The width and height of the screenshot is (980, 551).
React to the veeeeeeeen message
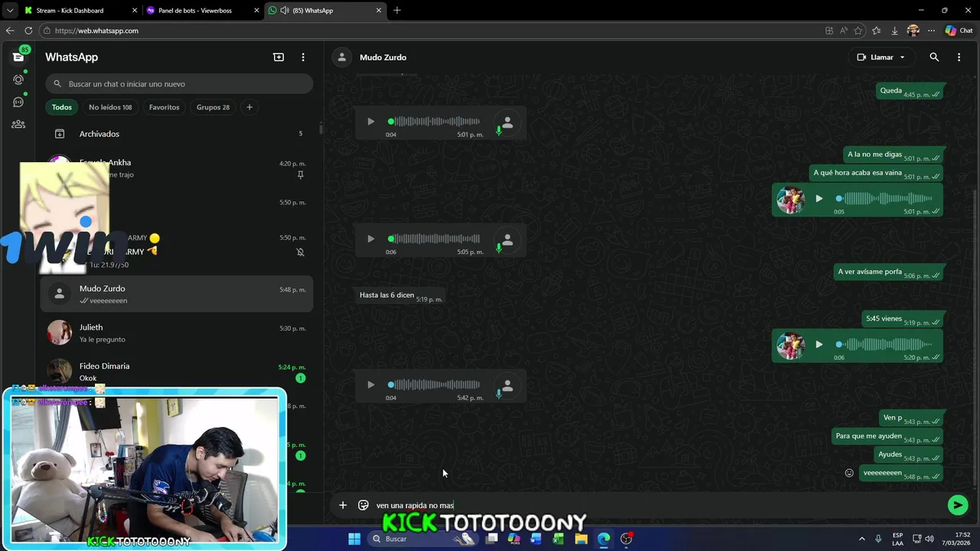point(849,473)
